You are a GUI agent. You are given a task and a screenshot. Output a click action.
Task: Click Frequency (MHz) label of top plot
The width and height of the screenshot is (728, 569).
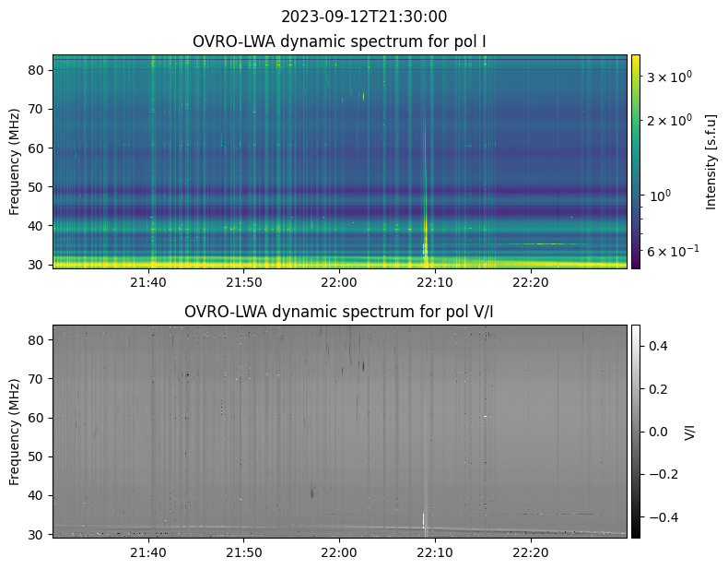pyautogui.click(x=15, y=161)
